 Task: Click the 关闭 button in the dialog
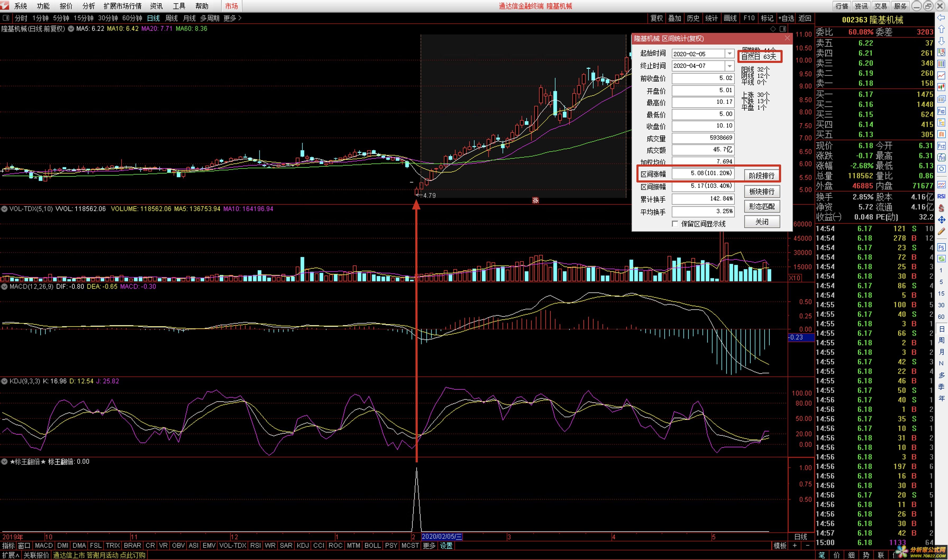[x=762, y=222]
